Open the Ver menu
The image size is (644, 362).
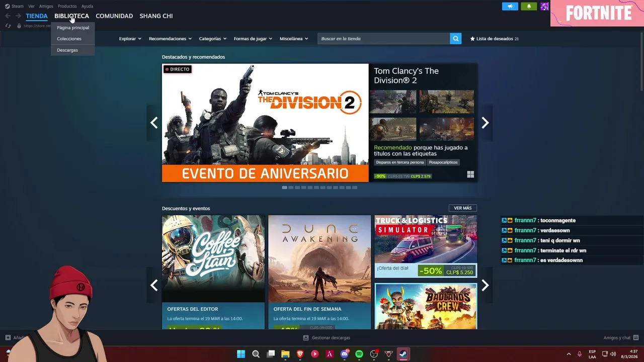point(31,7)
